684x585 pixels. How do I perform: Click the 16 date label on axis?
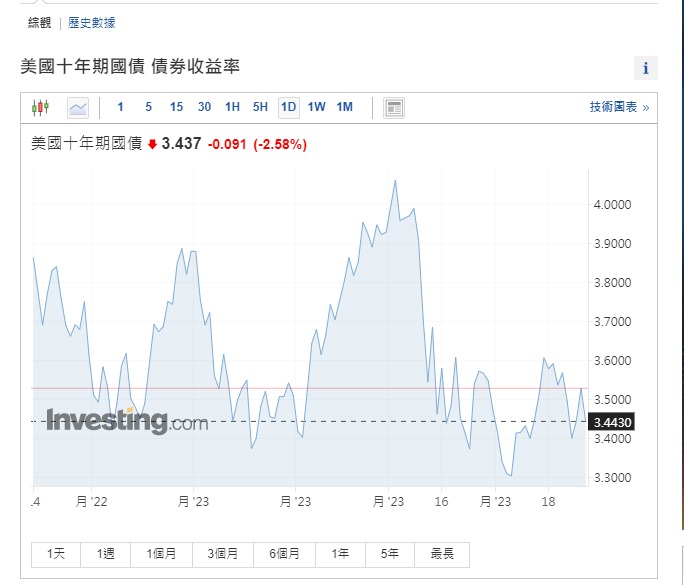pos(441,502)
